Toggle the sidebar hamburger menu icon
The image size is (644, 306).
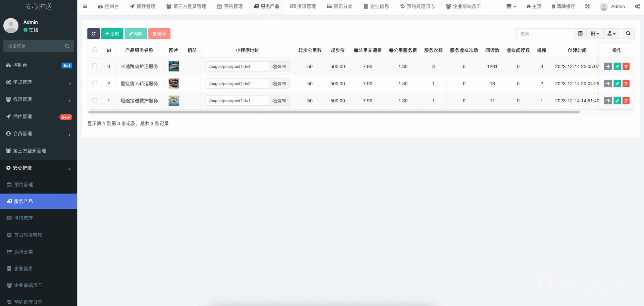(85, 6)
